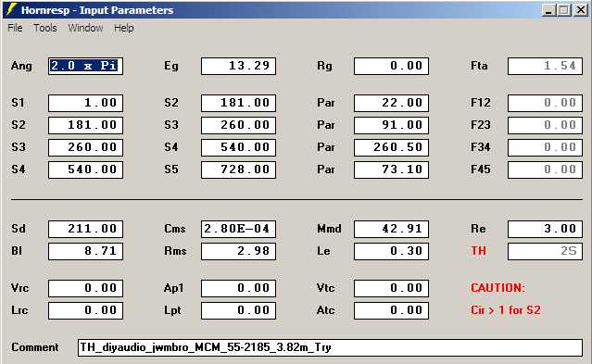592x364 pixels.
Task: Click the Eg input field with 13.29
Action: [239, 66]
